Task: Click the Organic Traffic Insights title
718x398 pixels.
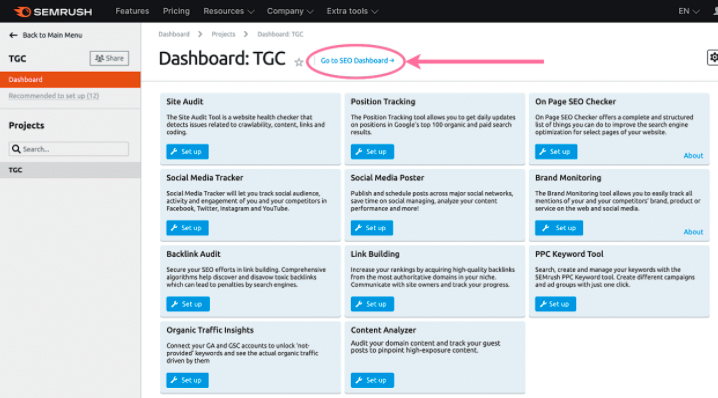Action: tap(210, 330)
